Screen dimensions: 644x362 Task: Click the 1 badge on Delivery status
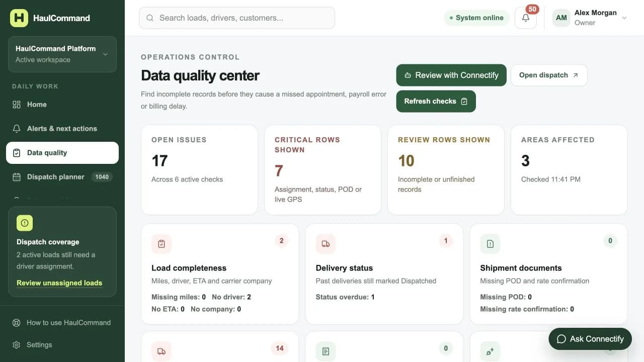click(446, 241)
